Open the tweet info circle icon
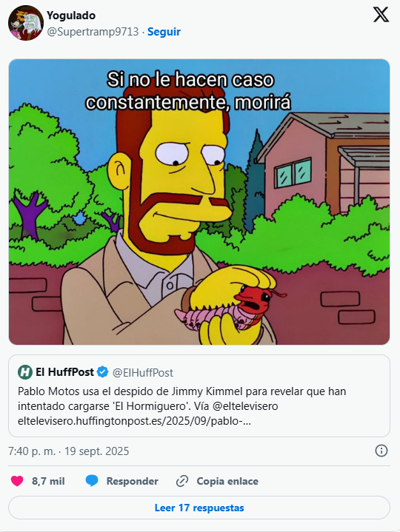The width and height of the screenshot is (400, 532). tap(381, 451)
